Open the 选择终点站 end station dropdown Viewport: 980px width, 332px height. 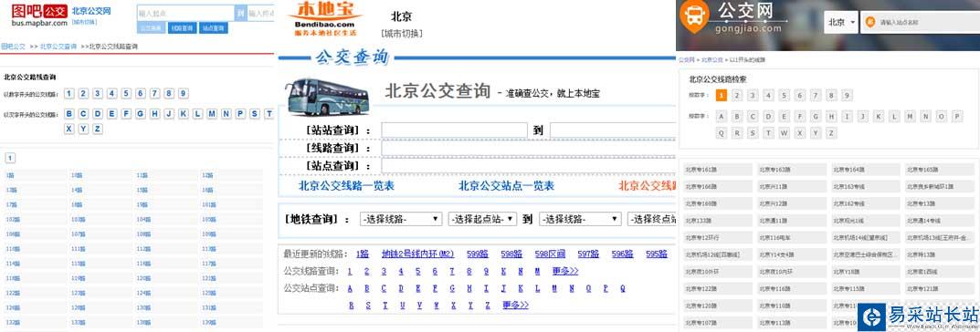click(652, 219)
